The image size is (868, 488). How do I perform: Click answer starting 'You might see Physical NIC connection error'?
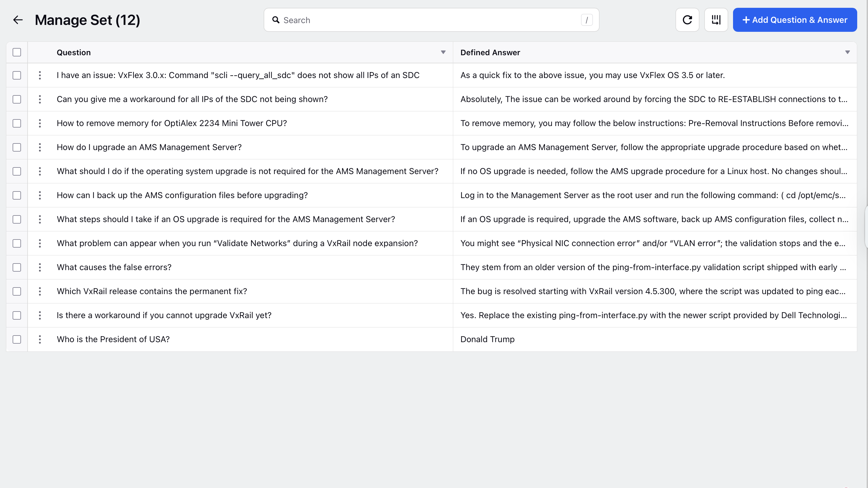(x=653, y=243)
